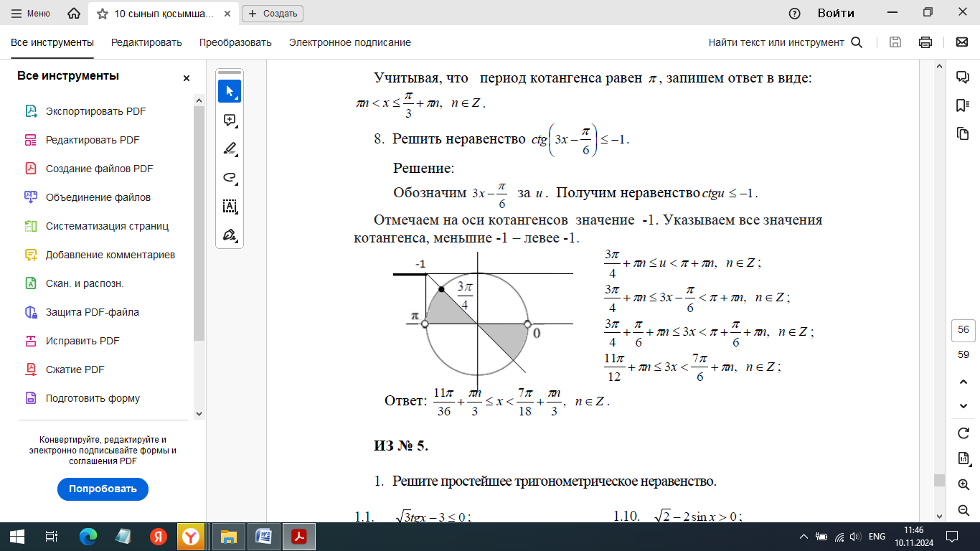Open the Редактировать tab
980x551 pixels.
(146, 42)
